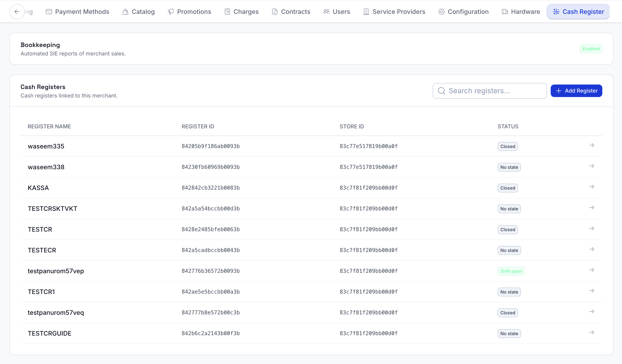Click store ID in waseem338 row
This screenshot has height=364, width=622.
coord(368,167)
